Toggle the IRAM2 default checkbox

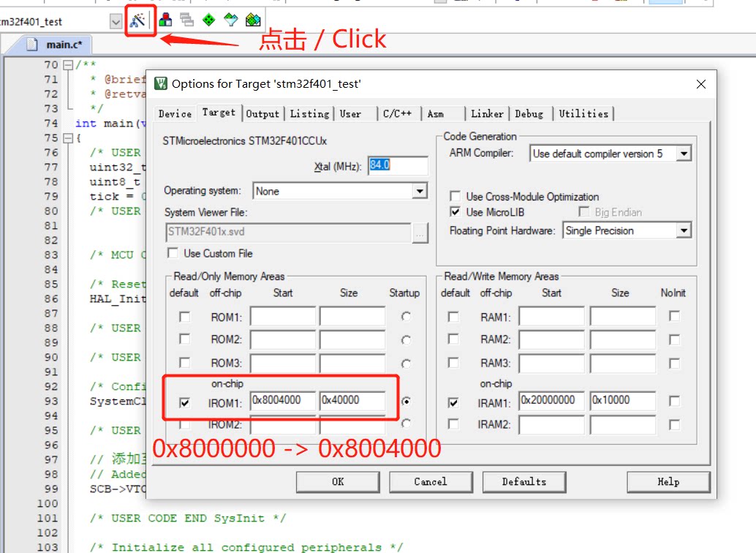[453, 424]
